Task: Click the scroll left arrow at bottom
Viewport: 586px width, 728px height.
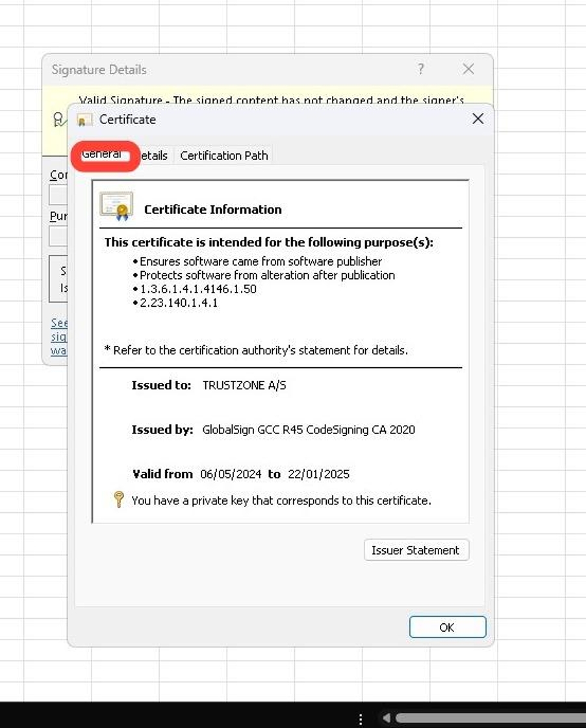Action: point(386,718)
